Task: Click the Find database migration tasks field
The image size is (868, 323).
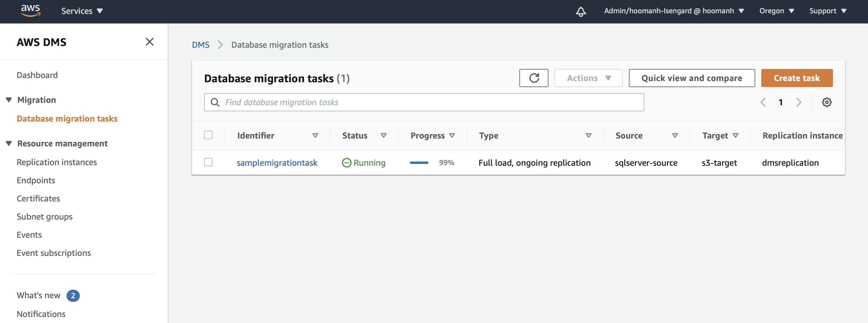Action: tap(424, 102)
